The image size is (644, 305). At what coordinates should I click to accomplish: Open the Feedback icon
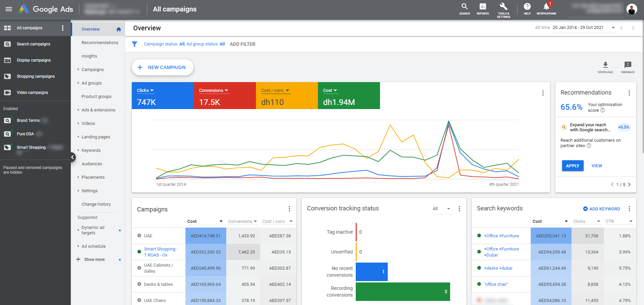click(627, 67)
